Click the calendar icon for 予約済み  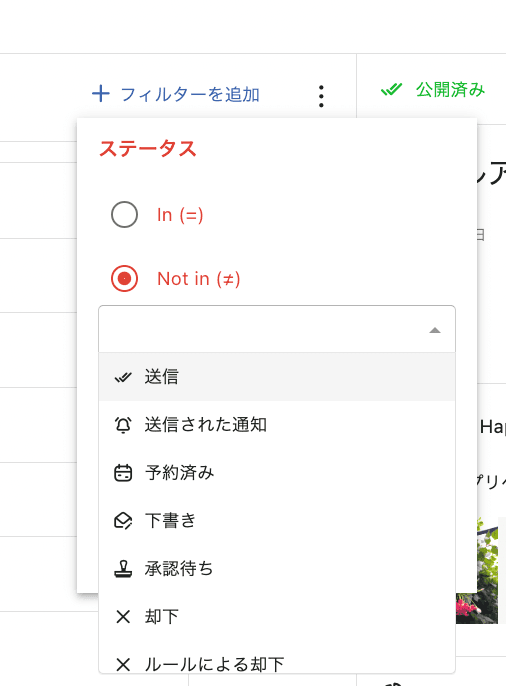click(x=123, y=473)
